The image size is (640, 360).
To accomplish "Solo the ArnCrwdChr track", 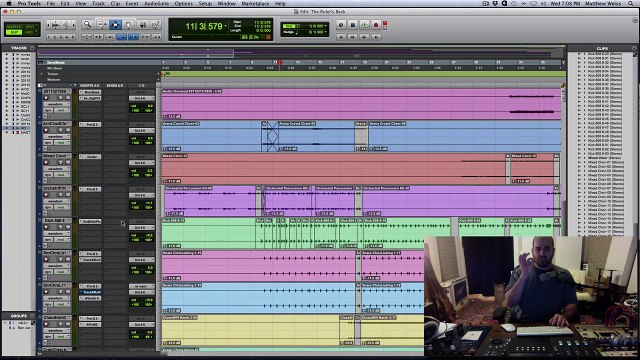I will pyautogui.click(x=60, y=130).
